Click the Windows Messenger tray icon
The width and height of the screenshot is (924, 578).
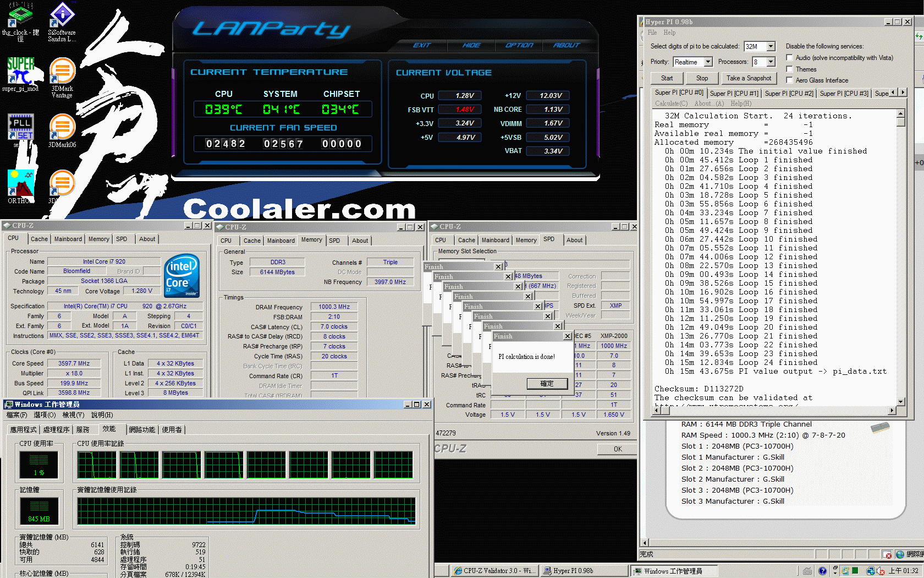845,571
